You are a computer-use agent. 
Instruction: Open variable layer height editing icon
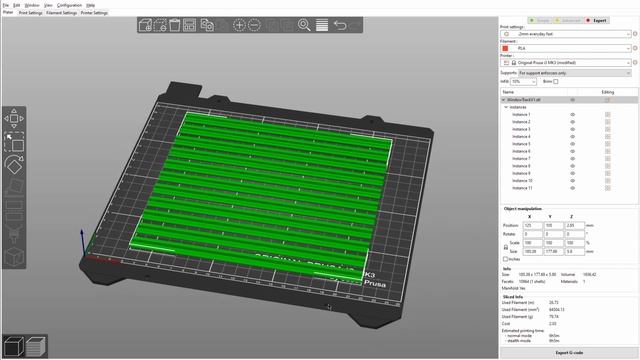(x=322, y=25)
